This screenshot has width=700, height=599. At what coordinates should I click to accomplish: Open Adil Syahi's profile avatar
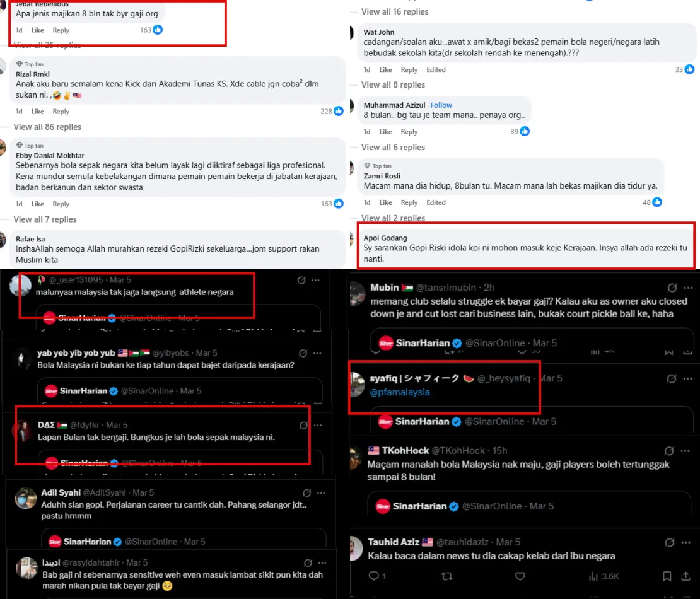click(x=25, y=499)
